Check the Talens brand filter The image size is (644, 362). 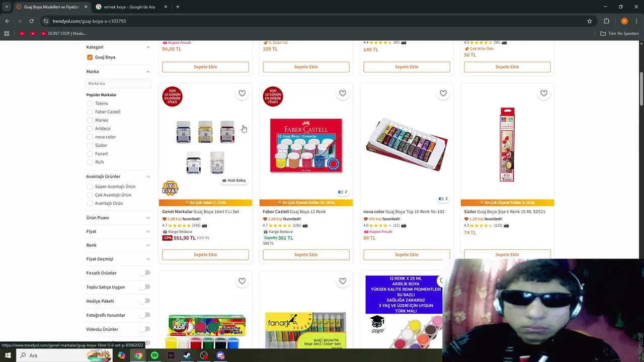click(90, 104)
